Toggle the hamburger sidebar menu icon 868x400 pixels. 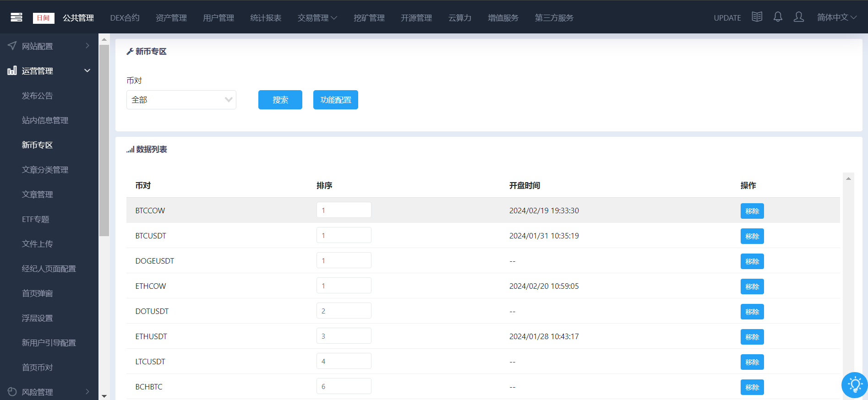(x=16, y=17)
